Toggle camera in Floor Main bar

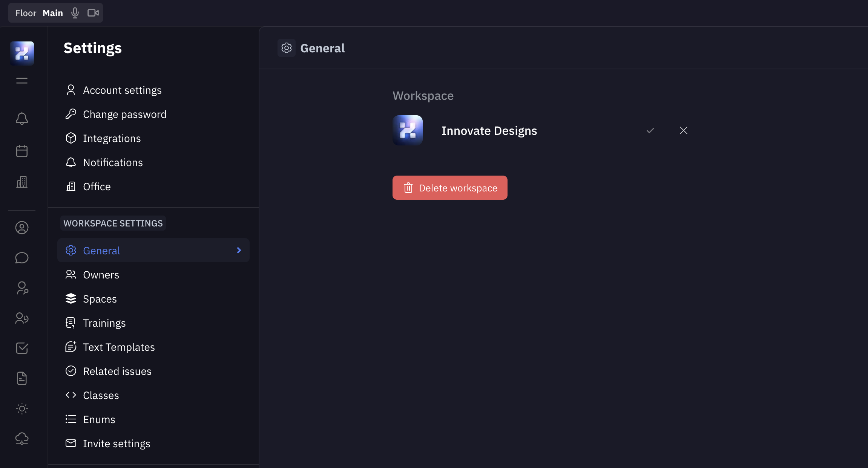click(93, 13)
